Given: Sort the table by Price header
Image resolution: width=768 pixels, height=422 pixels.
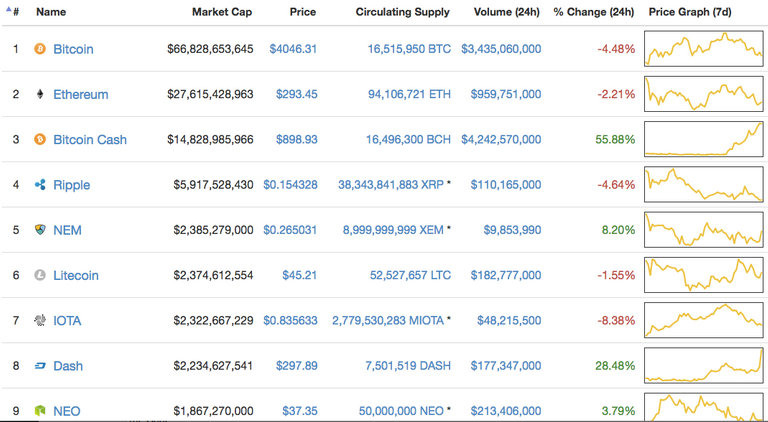Looking at the screenshot, I should 303,12.
